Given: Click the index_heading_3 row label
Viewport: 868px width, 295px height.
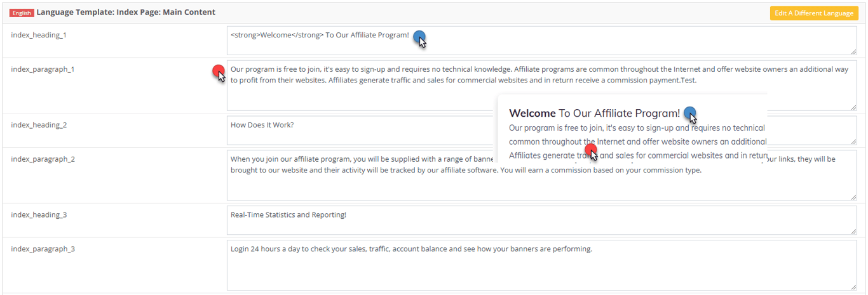Looking at the screenshot, I should 39,215.
